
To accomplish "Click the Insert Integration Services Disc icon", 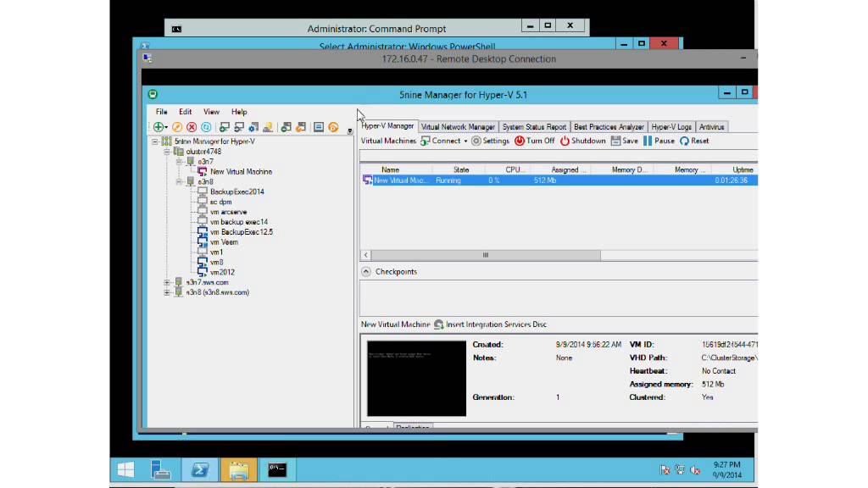I will tap(438, 324).
